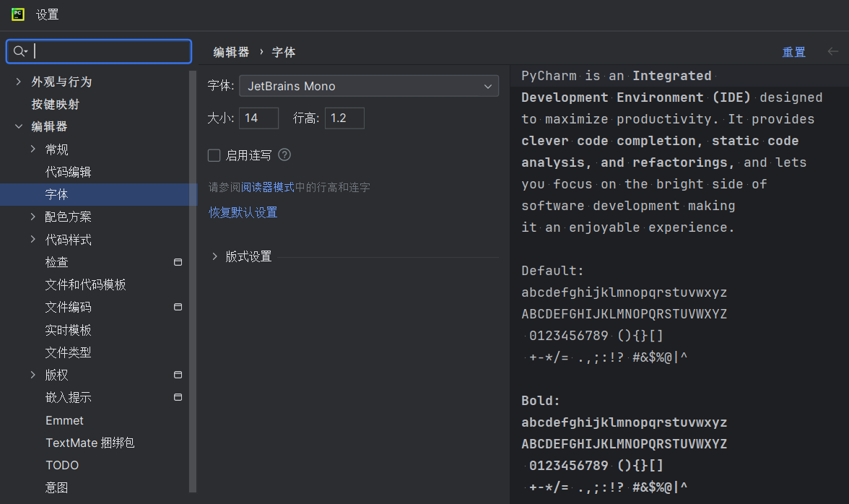Screen dimensions: 849x504
Task: Click the 'Bold:' line in font preview
Action: [x=540, y=401]
